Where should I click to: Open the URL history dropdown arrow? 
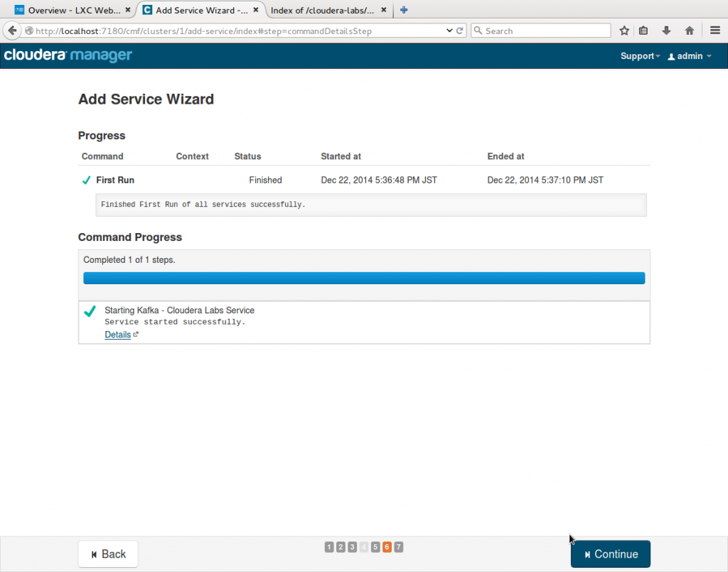tap(449, 31)
